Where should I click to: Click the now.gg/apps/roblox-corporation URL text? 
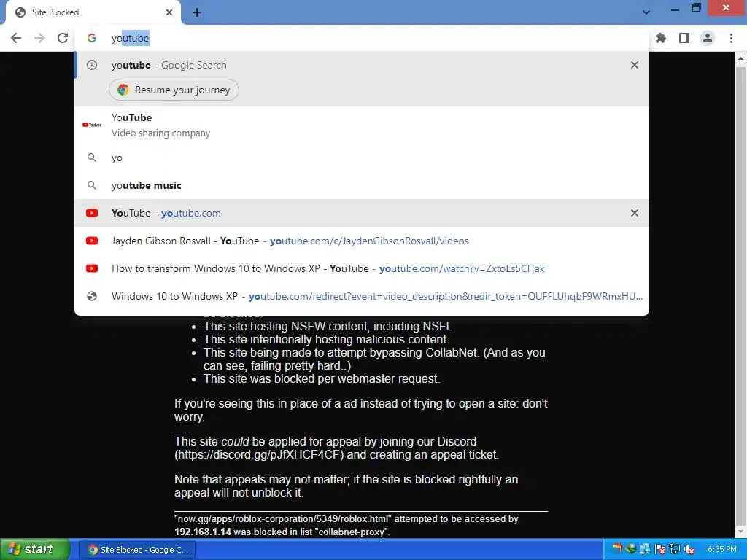click(283, 518)
